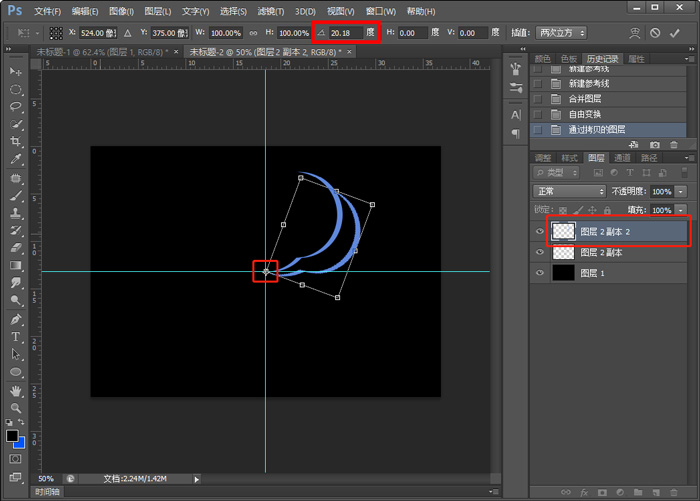
Task: Switch to the 通道 tab
Action: click(622, 158)
